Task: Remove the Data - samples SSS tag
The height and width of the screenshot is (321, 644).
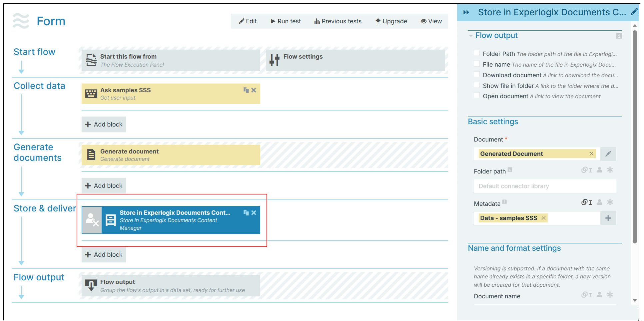Action: click(543, 218)
